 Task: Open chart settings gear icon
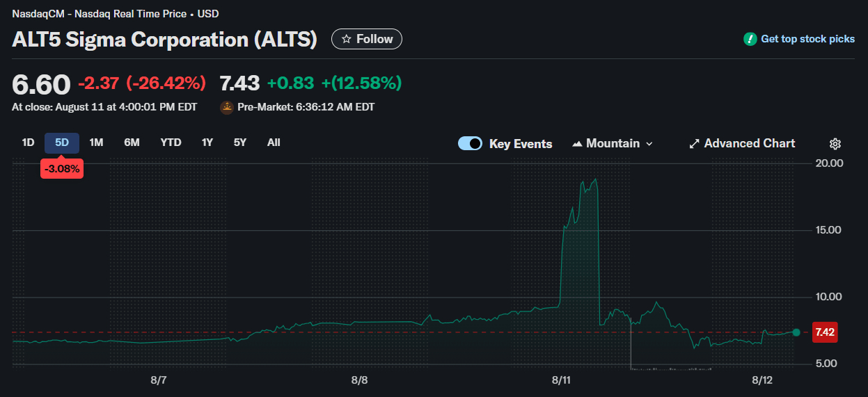pyautogui.click(x=835, y=144)
